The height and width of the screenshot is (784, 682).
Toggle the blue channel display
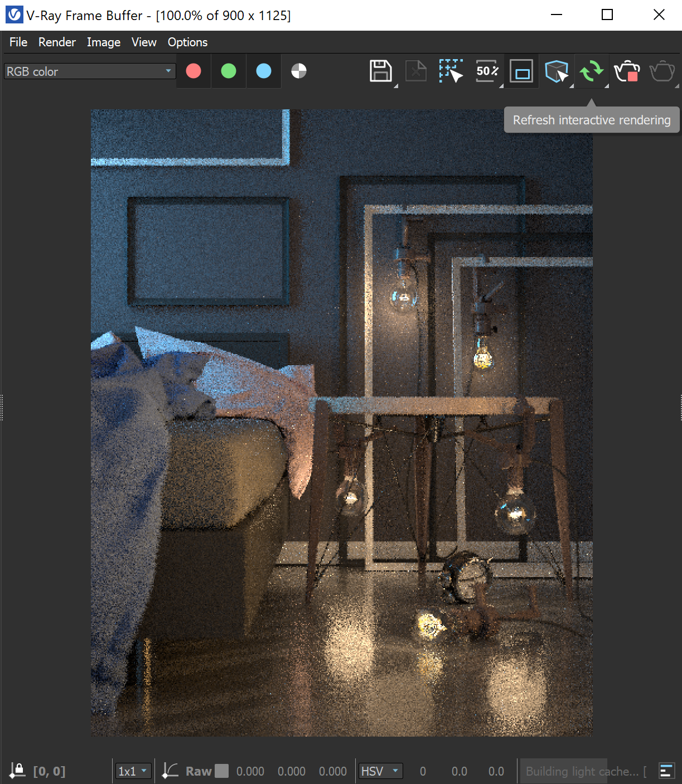(263, 71)
